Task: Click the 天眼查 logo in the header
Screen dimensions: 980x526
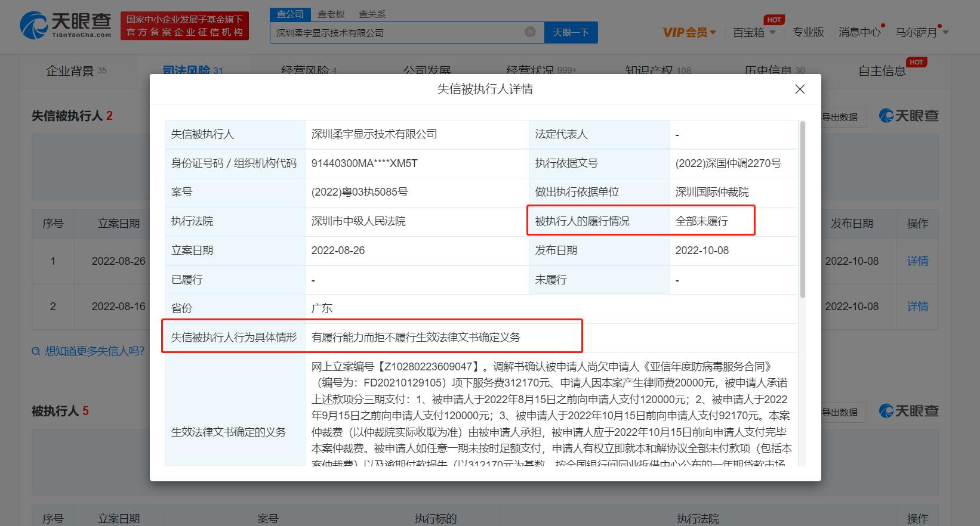Action: [66, 26]
